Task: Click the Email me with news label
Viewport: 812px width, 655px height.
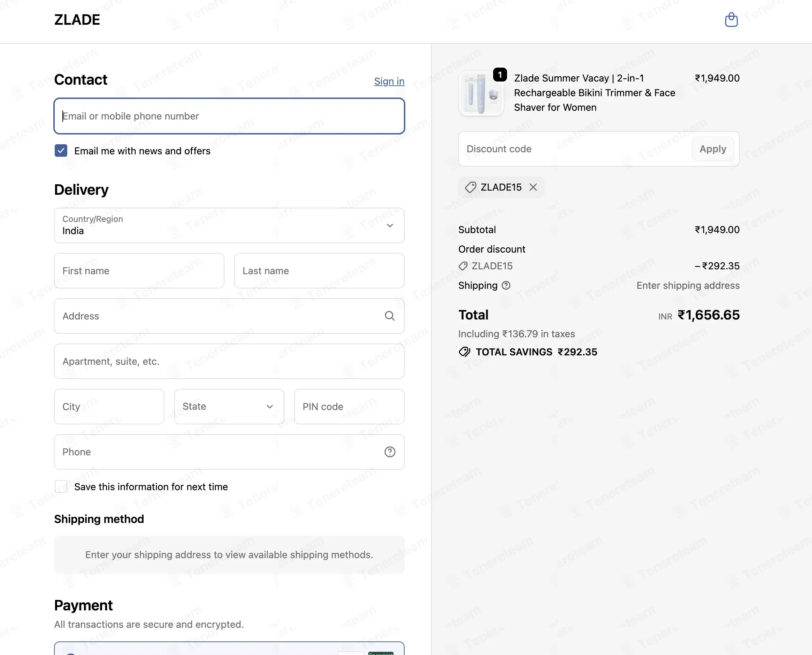Action: click(142, 151)
